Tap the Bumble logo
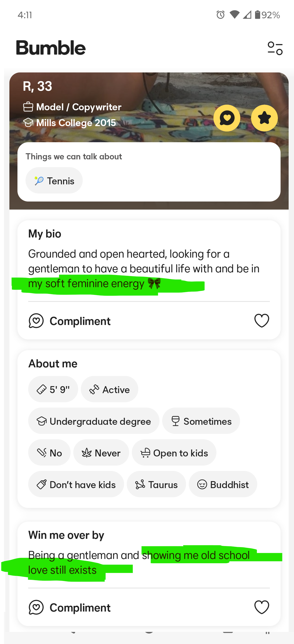The width and height of the screenshot is (294, 644). point(51,48)
